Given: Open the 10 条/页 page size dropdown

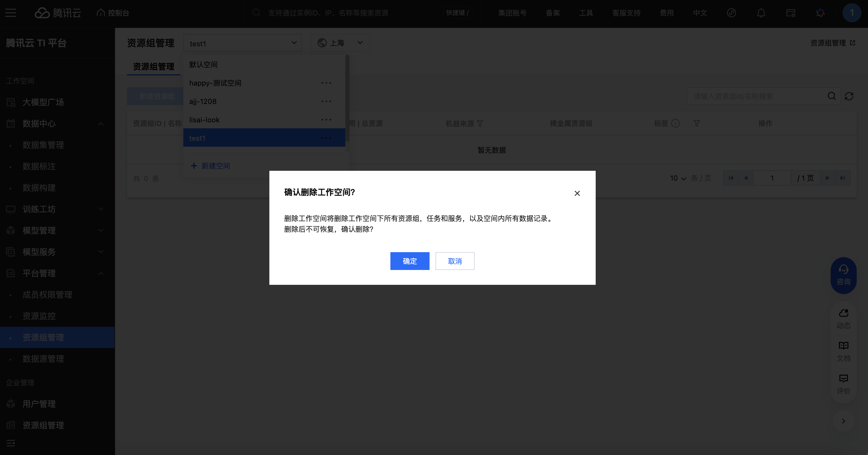Looking at the screenshot, I should pyautogui.click(x=678, y=178).
